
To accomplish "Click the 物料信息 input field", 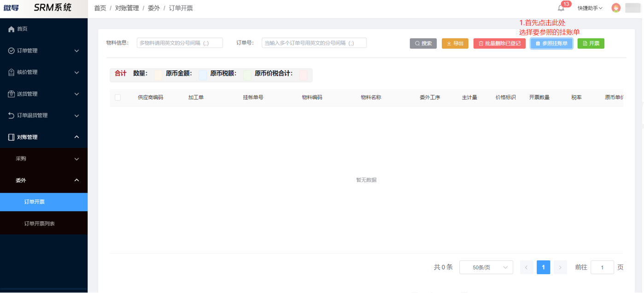I will [180, 43].
